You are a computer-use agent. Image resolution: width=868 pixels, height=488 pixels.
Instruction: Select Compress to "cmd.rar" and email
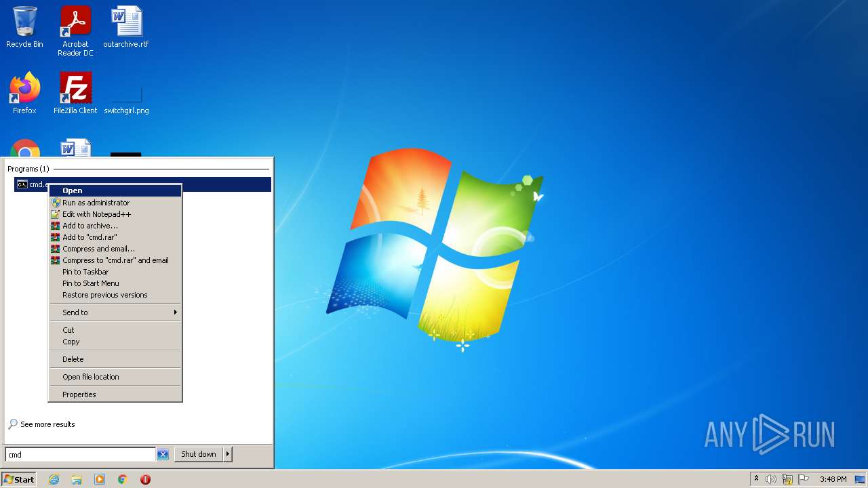(115, 260)
